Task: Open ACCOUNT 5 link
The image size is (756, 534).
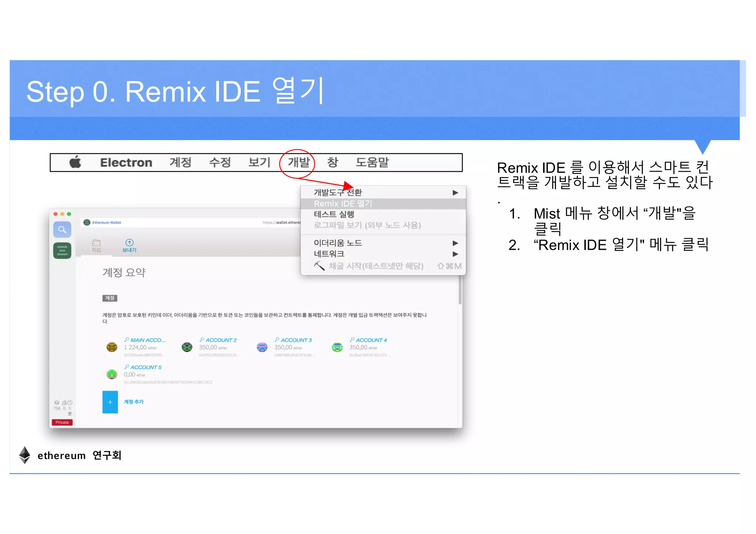Action: pos(145,368)
